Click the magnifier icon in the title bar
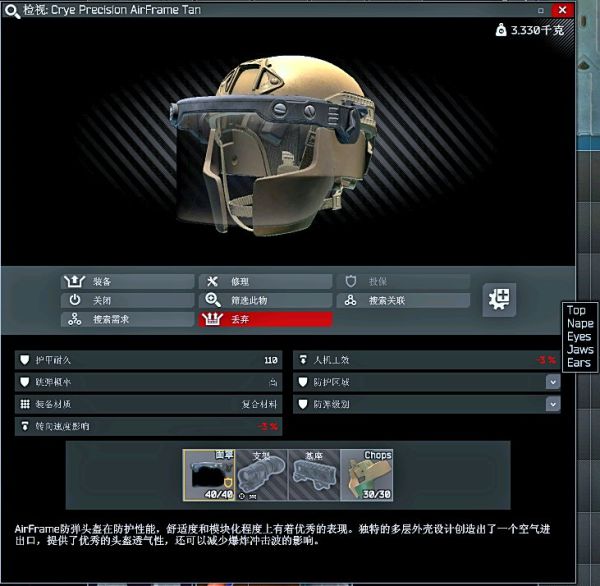The width and height of the screenshot is (600, 586). (x=12, y=11)
